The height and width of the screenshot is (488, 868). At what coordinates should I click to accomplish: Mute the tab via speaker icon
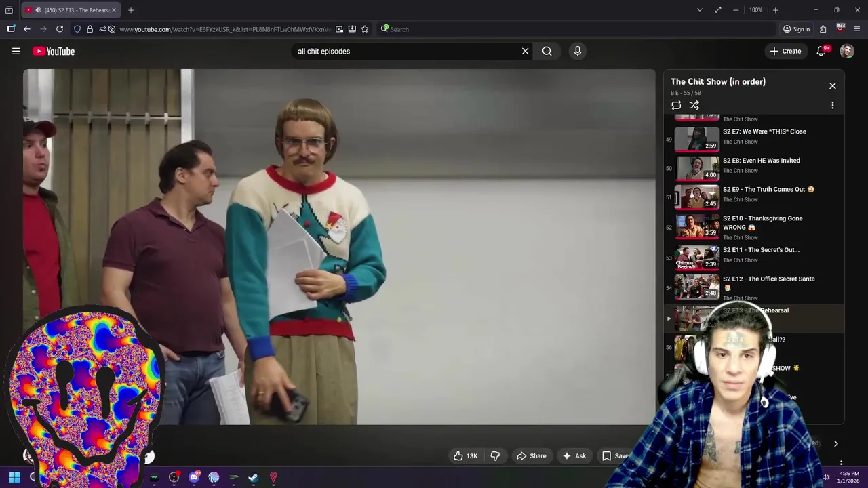click(38, 10)
